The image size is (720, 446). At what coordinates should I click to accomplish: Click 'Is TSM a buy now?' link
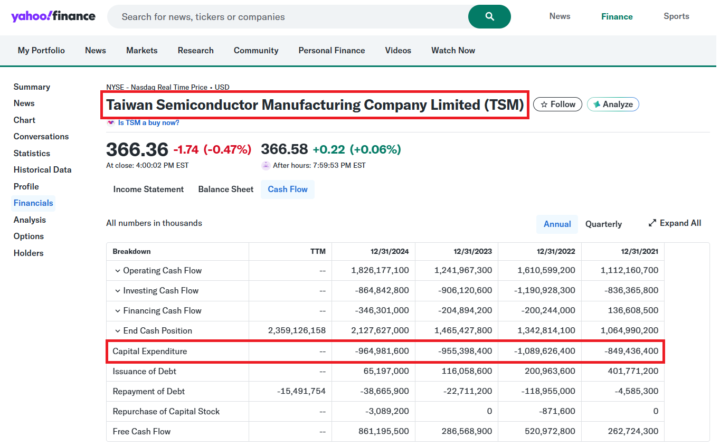[148, 123]
